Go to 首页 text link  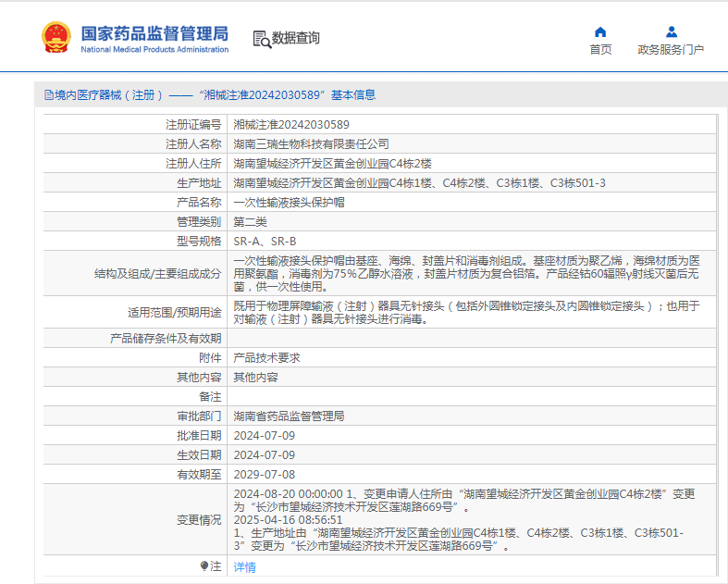coord(600,49)
